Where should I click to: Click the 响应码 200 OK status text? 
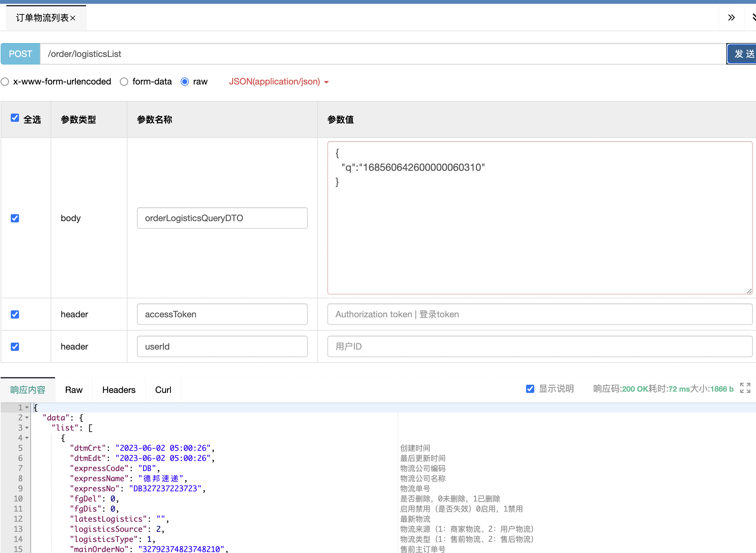coord(621,388)
